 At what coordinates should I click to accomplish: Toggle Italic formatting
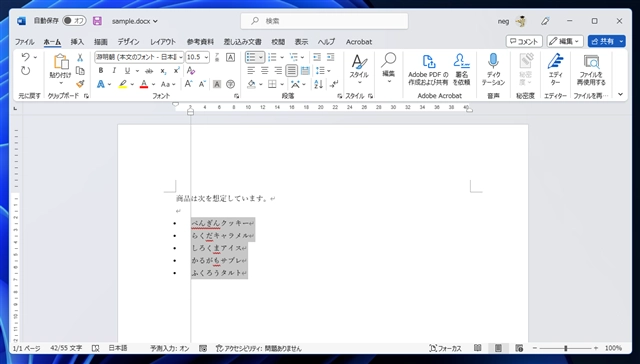tap(114, 71)
